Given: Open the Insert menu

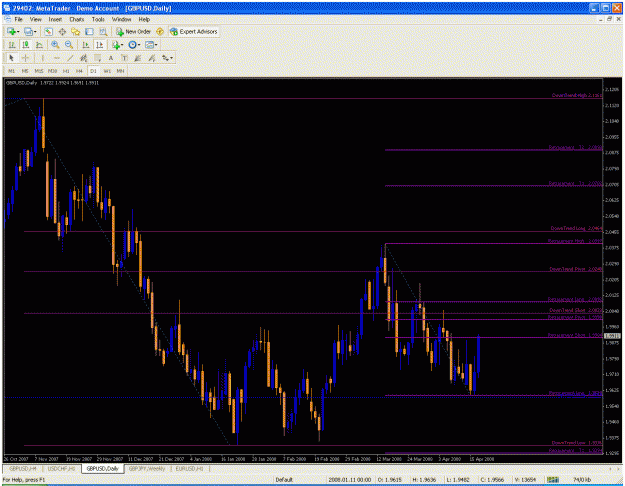Looking at the screenshot, I should (x=55, y=19).
